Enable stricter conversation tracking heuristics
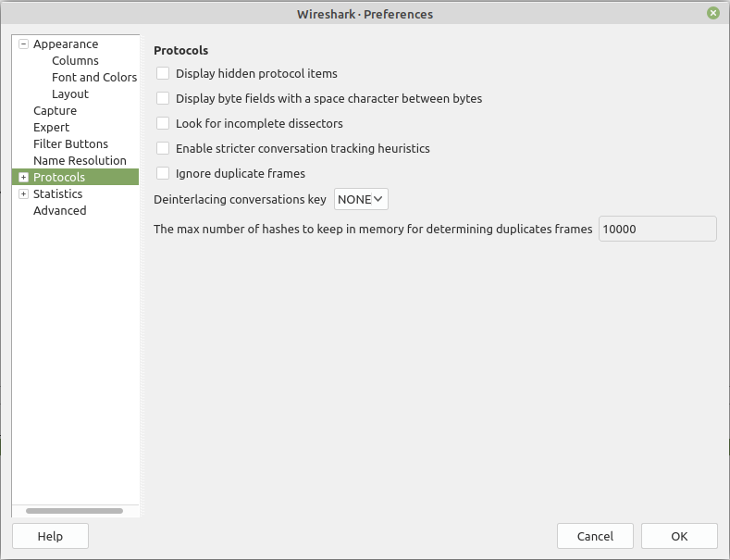 (x=163, y=148)
